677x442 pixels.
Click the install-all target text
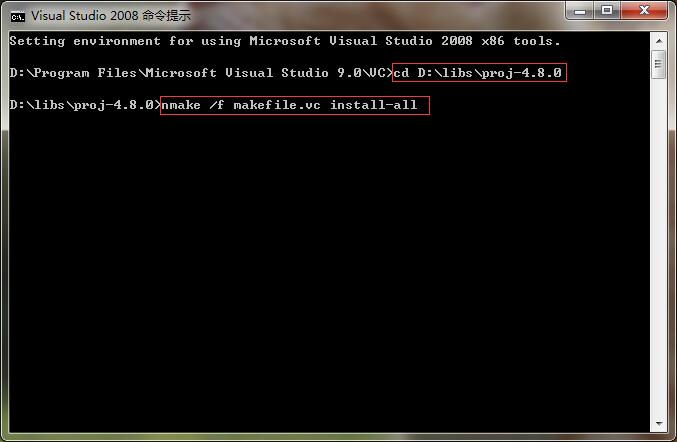coord(374,104)
